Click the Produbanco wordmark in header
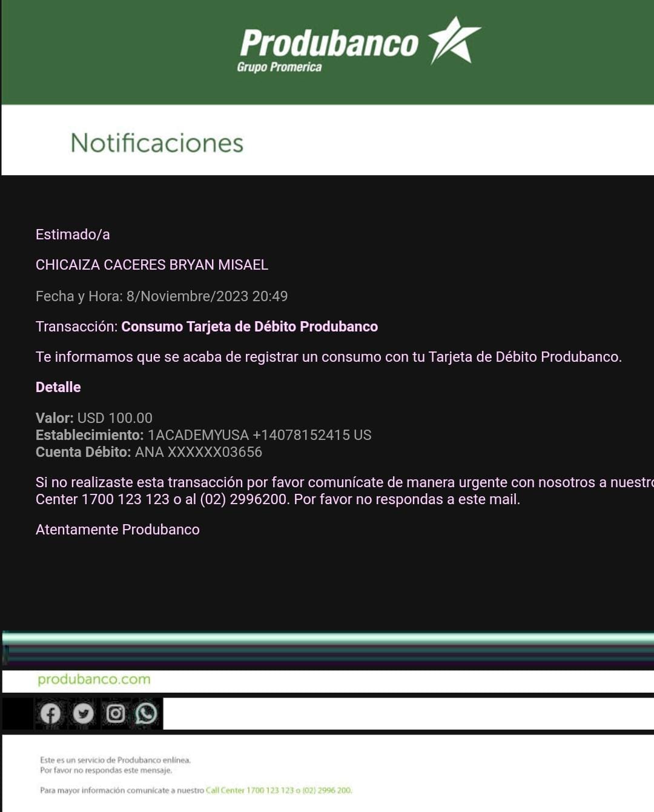Image resolution: width=654 pixels, height=812 pixels. 329,43
